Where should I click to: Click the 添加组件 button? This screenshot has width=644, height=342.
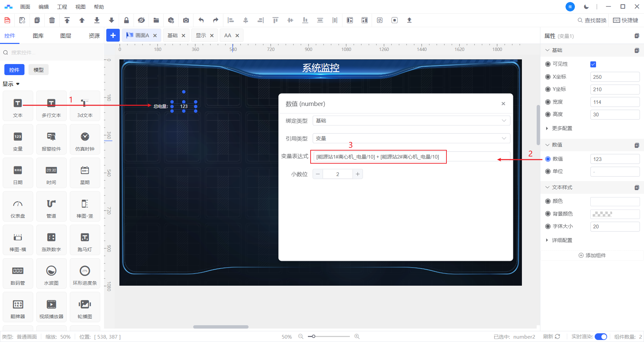592,255
